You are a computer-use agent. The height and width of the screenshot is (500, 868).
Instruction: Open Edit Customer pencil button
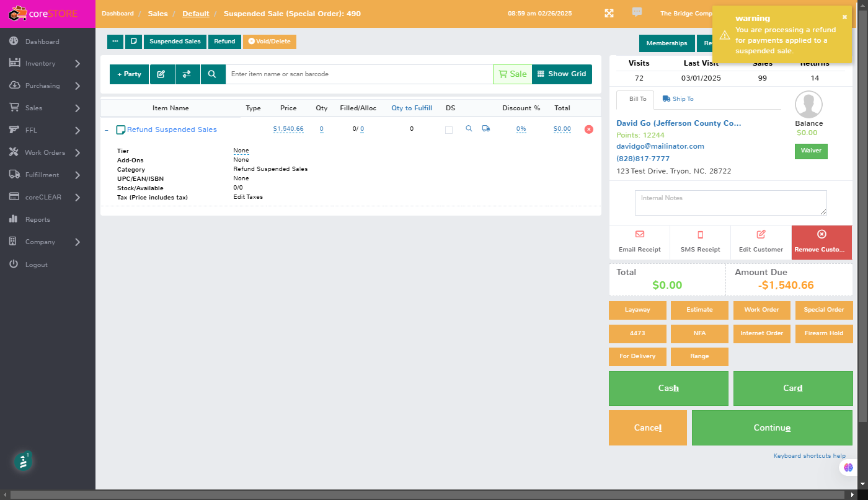click(x=761, y=242)
